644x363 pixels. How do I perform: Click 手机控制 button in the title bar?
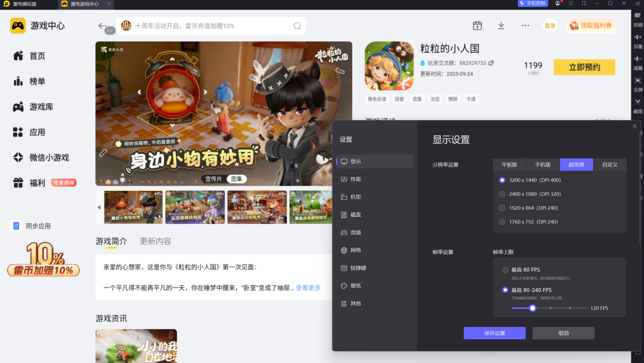click(533, 3)
